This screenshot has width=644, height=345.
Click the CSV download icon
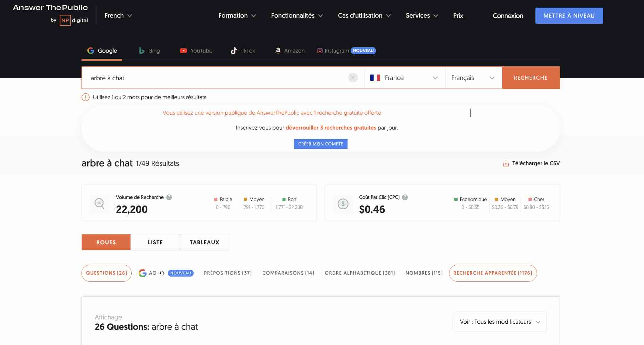tap(506, 163)
